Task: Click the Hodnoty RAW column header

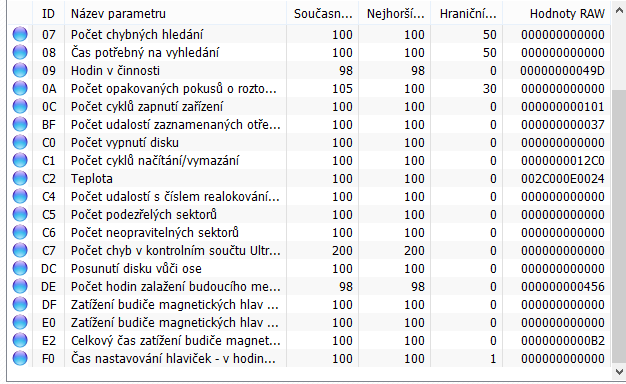Action: [x=557, y=14]
